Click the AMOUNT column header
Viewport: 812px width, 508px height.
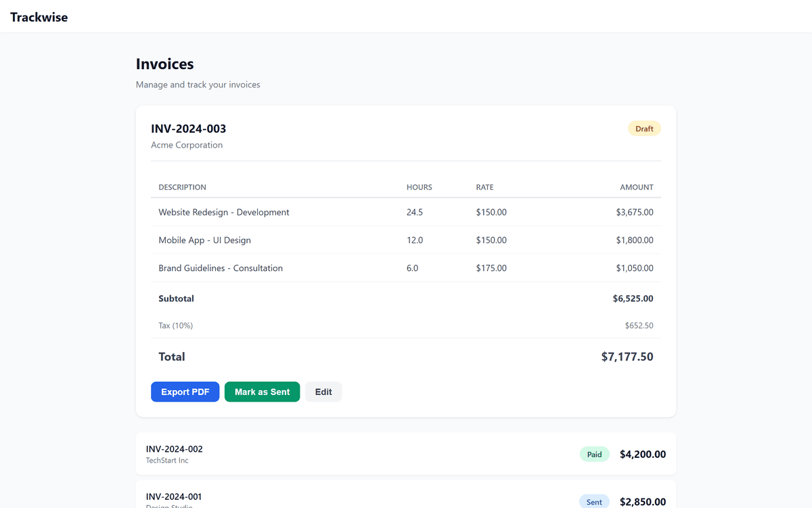point(637,187)
